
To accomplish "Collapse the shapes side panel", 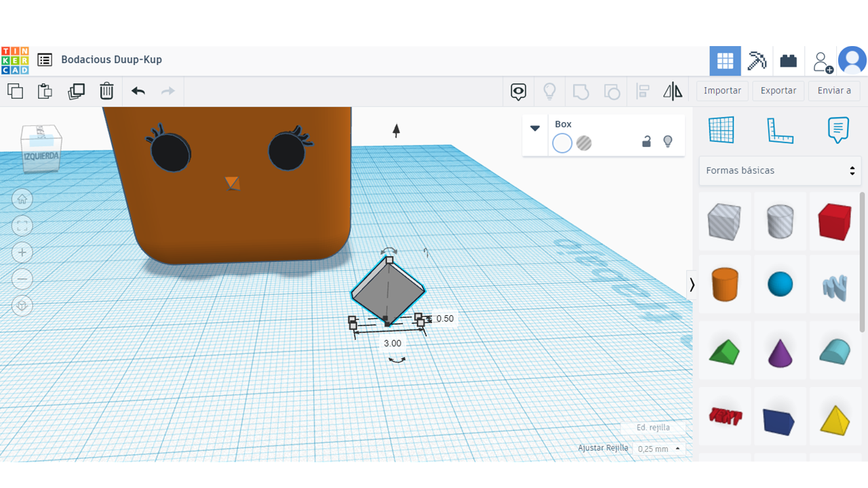I will (x=692, y=285).
